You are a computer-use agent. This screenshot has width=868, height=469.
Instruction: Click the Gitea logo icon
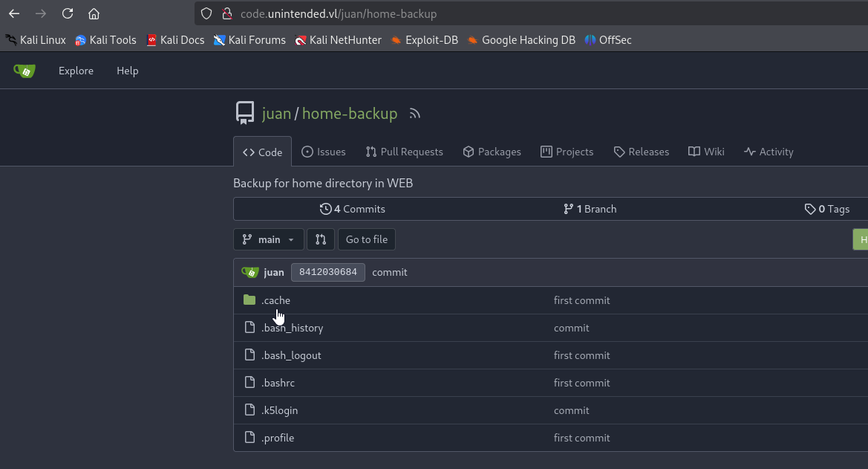(x=25, y=71)
